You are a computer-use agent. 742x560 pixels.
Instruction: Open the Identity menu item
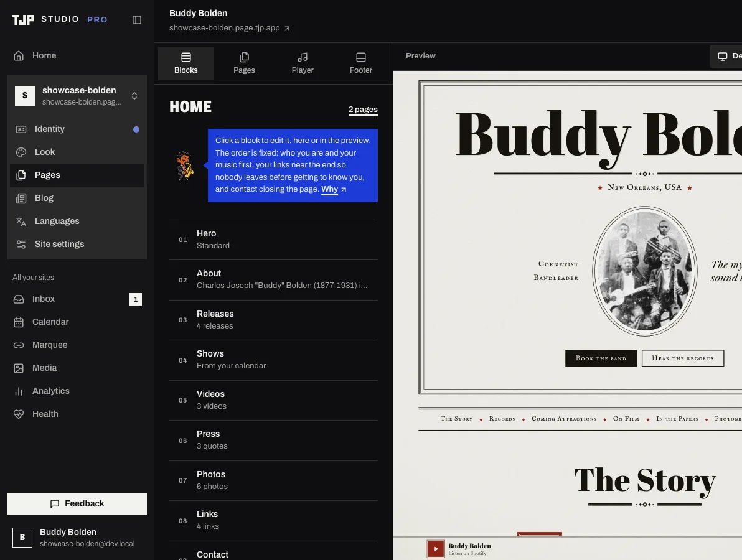click(77, 129)
